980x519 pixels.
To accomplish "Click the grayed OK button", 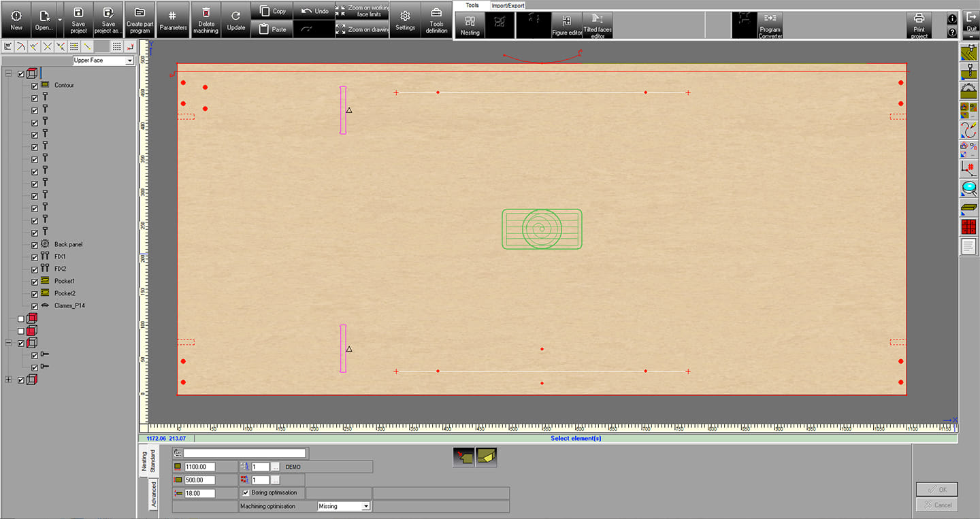I will tap(936, 489).
